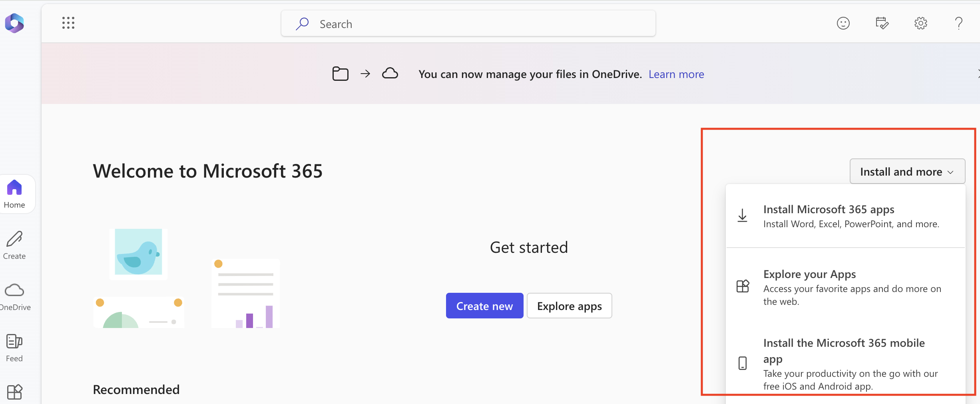Open the calendar check icon in header
980x404 pixels.
(882, 23)
